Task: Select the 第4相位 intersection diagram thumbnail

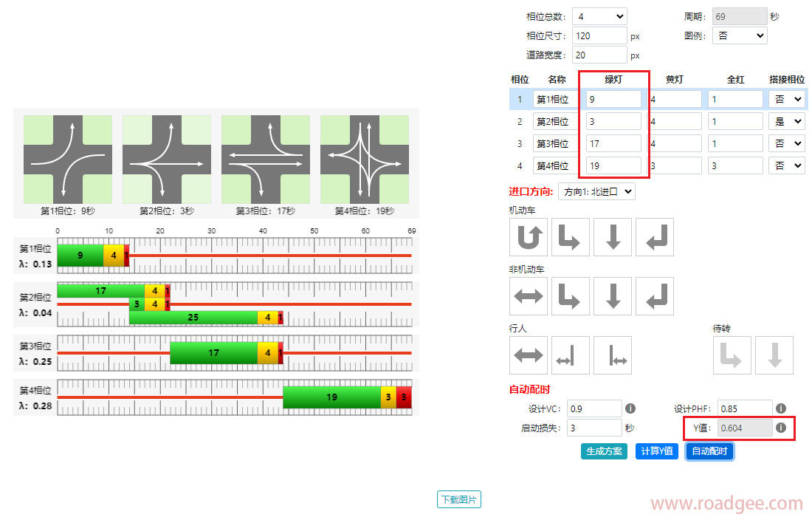Action: 365,160
